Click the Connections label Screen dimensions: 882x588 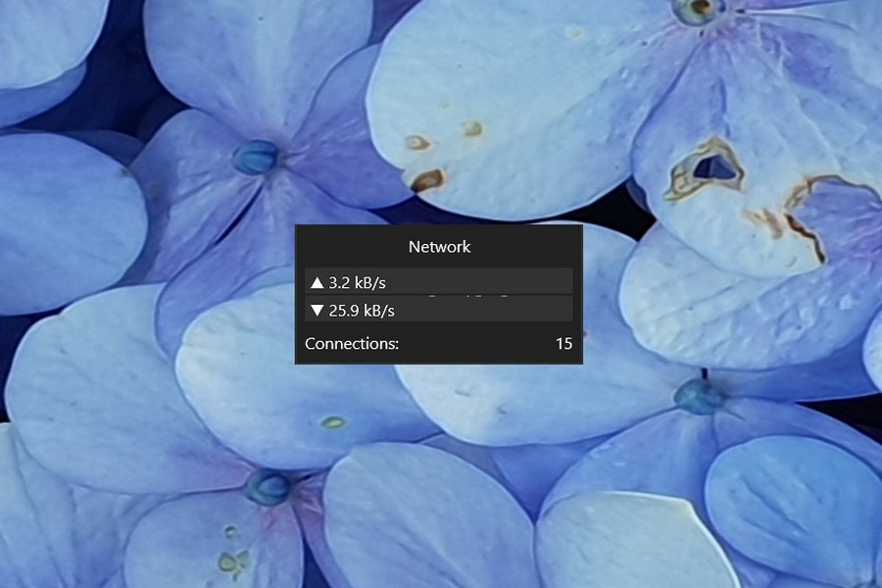(x=352, y=344)
